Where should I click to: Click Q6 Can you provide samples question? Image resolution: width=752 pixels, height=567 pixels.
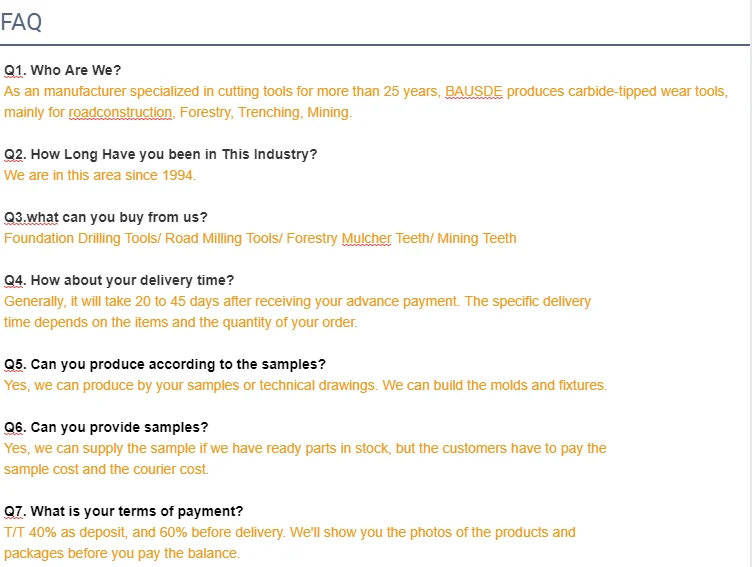[106, 427]
